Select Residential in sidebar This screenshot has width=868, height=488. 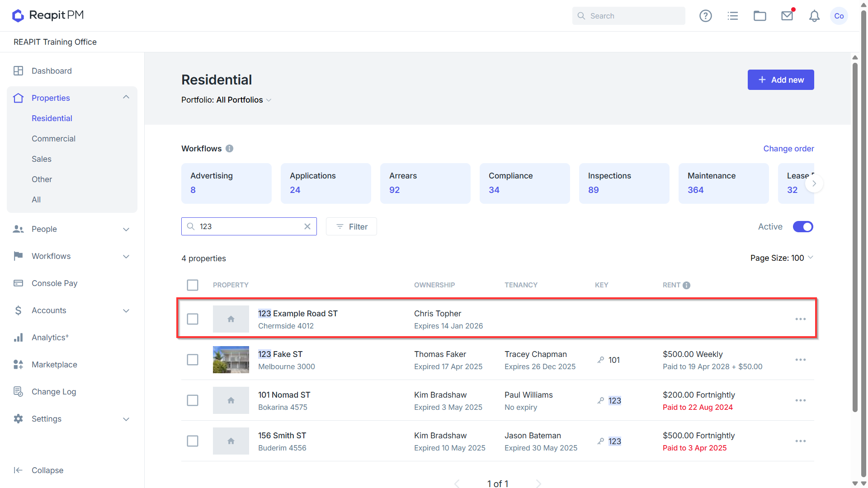click(x=52, y=118)
